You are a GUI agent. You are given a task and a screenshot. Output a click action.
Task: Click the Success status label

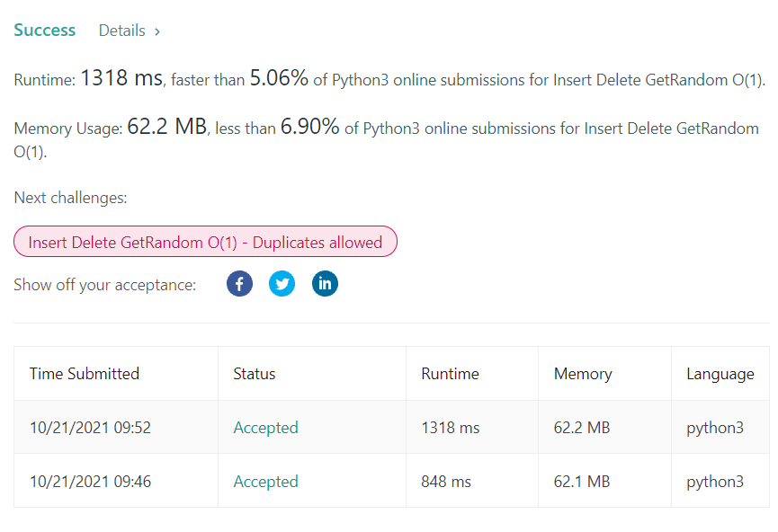click(45, 31)
